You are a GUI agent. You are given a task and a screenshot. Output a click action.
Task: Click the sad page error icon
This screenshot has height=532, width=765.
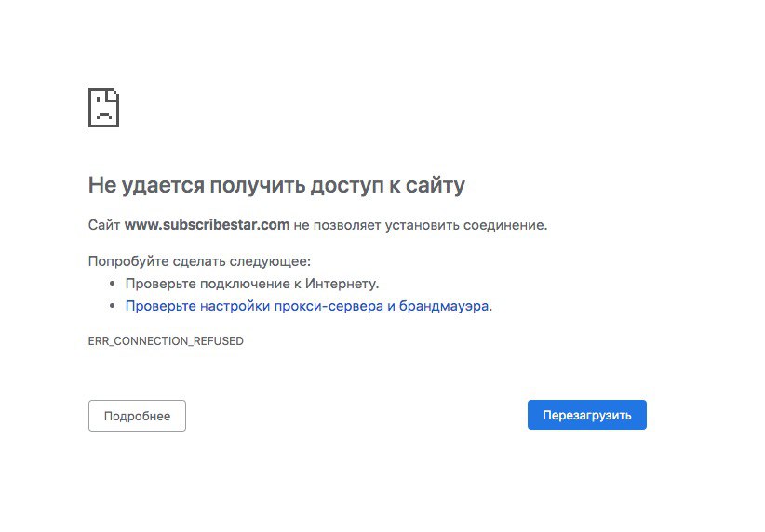pos(103,108)
